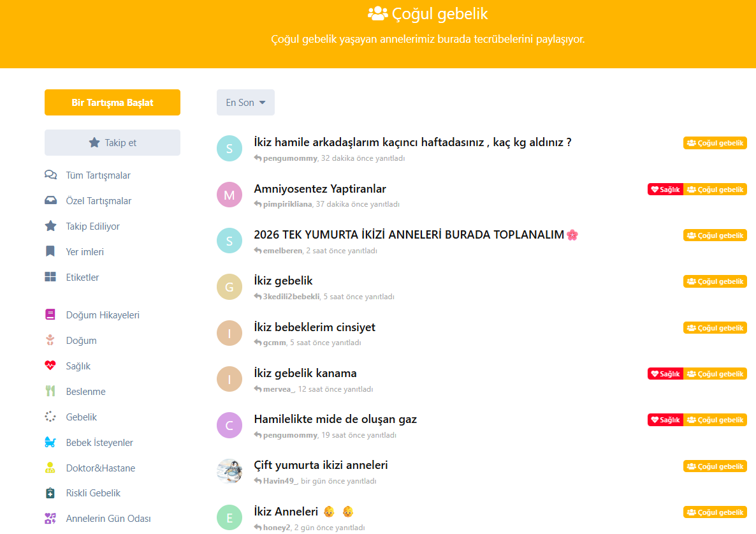Viewport: 756px width, 534px height.
Task: Toggle follow with the Takip et button
Action: pyautogui.click(x=112, y=143)
